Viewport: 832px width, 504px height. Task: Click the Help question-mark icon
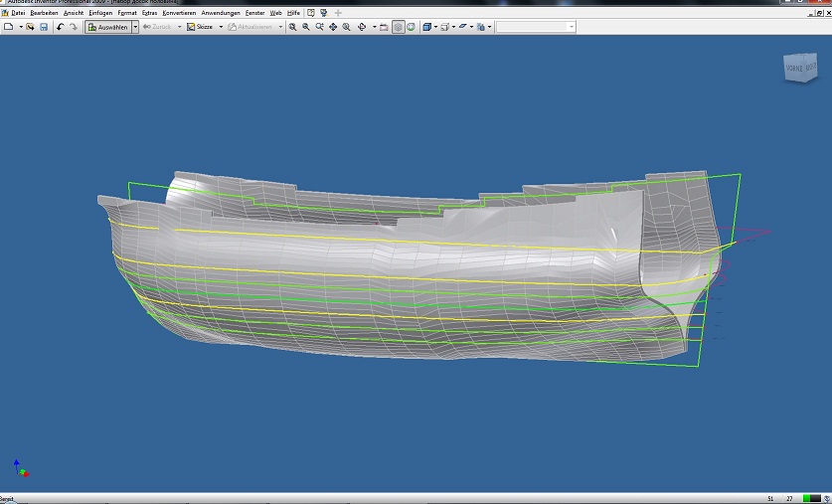pos(311,12)
